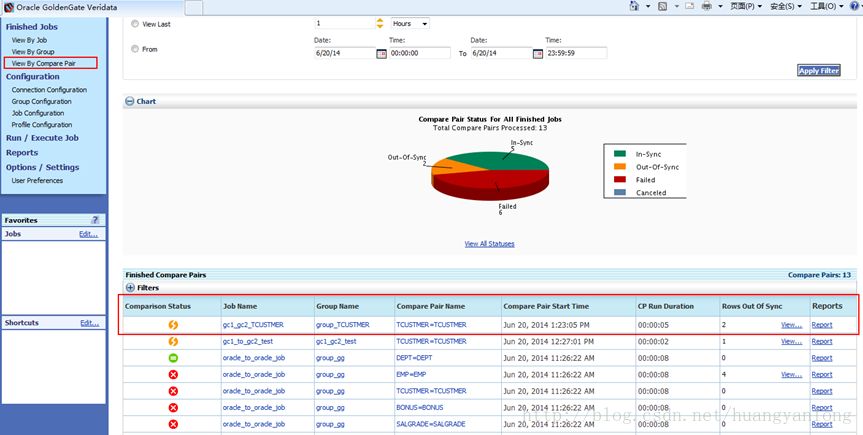The width and height of the screenshot is (863, 435).
Task: Open Report link for DEPT=DEPT row
Action: 822,358
